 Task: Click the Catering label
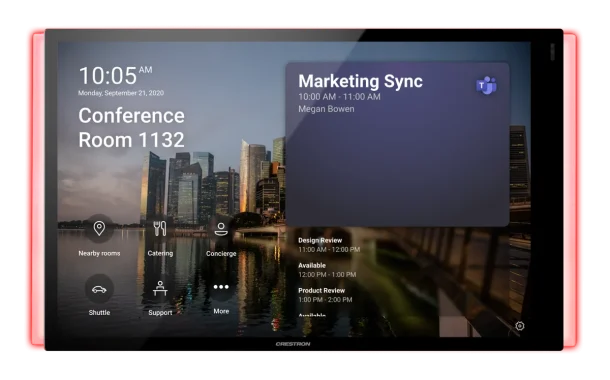(x=160, y=253)
